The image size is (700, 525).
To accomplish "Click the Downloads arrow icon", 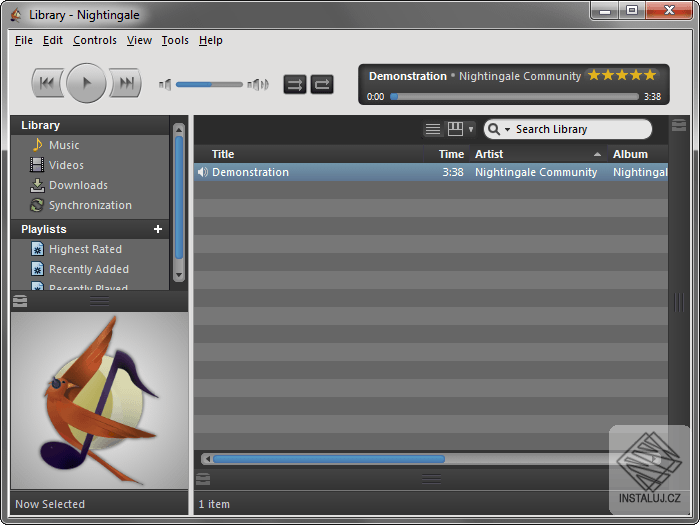I will tap(37, 185).
